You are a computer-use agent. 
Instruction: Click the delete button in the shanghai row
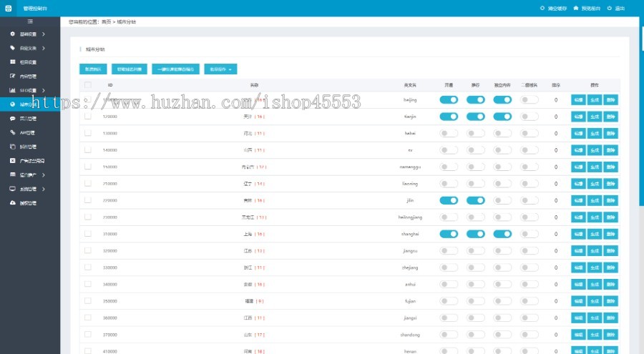coord(611,234)
